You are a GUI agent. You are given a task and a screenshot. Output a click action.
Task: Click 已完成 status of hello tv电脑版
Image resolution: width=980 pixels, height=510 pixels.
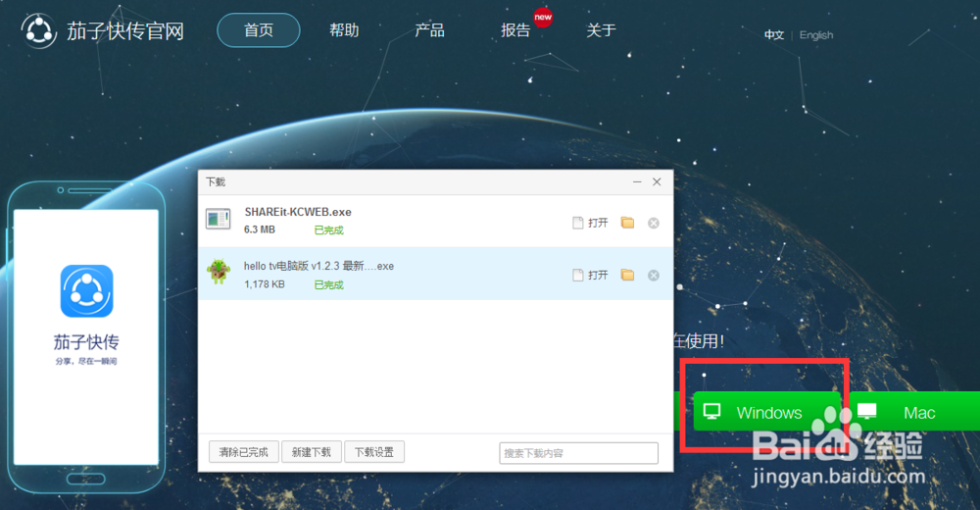pyautogui.click(x=328, y=284)
